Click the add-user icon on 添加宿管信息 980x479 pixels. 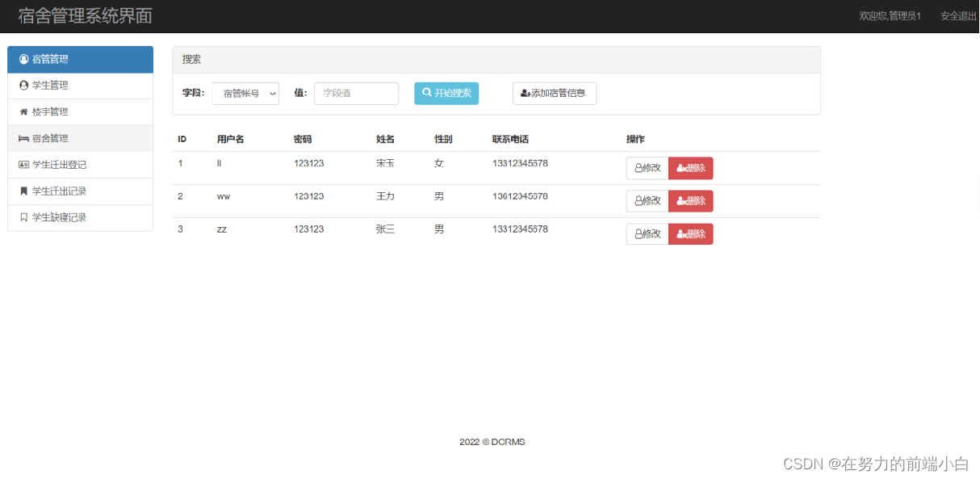click(x=525, y=94)
